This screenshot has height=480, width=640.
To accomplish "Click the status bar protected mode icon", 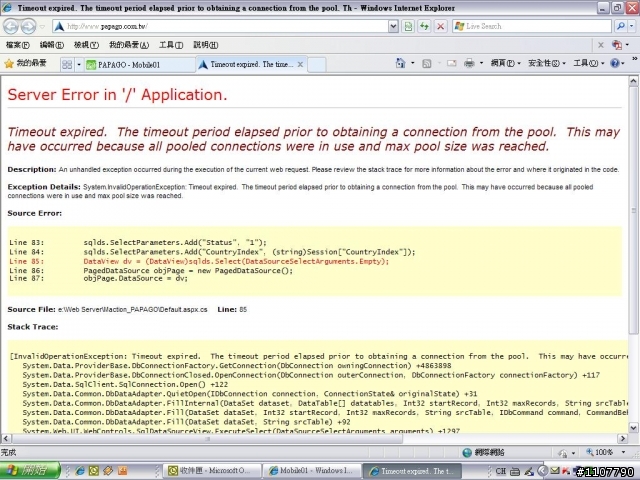I will click(563, 453).
